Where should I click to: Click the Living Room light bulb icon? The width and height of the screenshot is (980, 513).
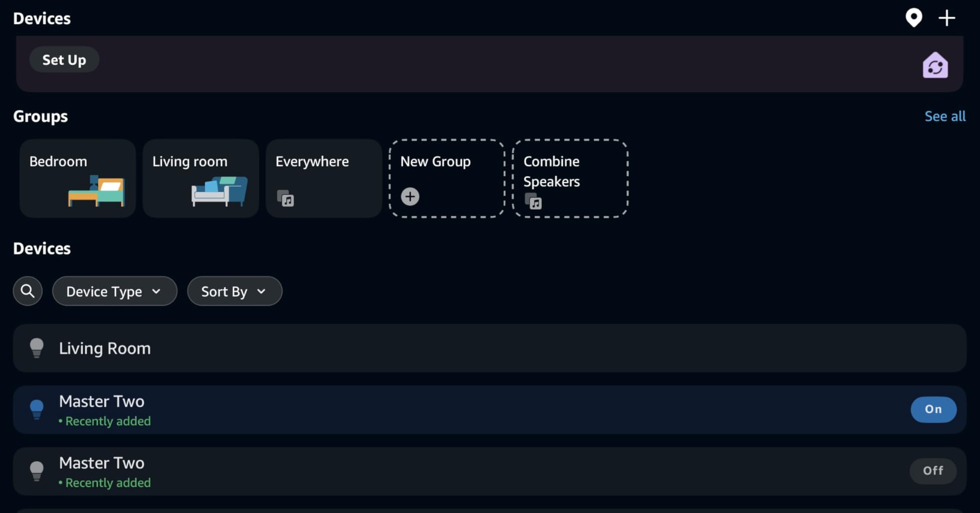tap(37, 348)
